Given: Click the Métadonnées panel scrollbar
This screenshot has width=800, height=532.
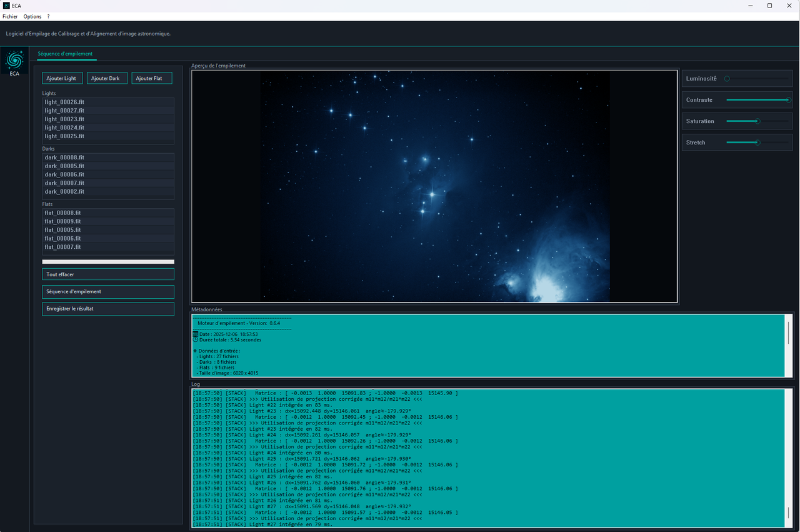Looking at the screenshot, I should click(788, 346).
